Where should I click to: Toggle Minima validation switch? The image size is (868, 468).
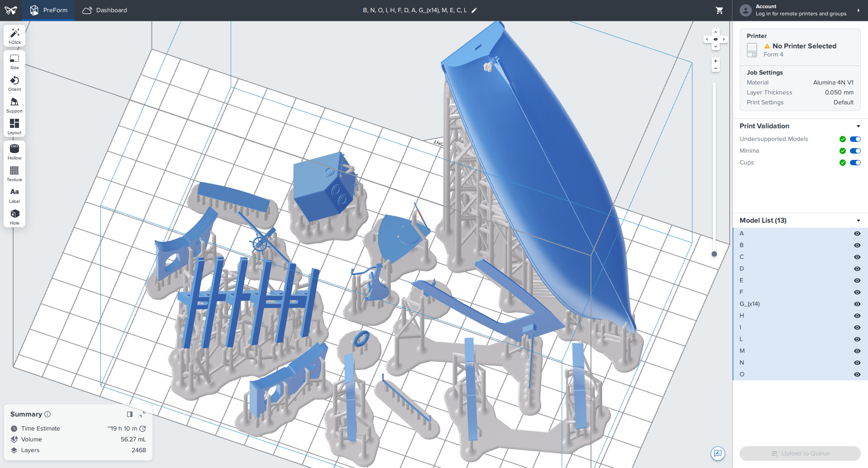[855, 151]
